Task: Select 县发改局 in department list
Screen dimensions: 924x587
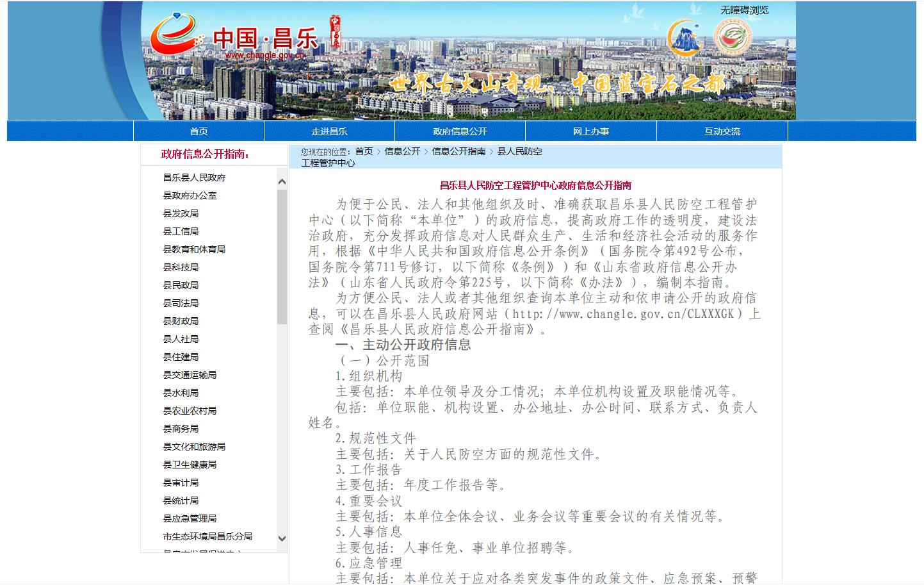Action: click(181, 213)
